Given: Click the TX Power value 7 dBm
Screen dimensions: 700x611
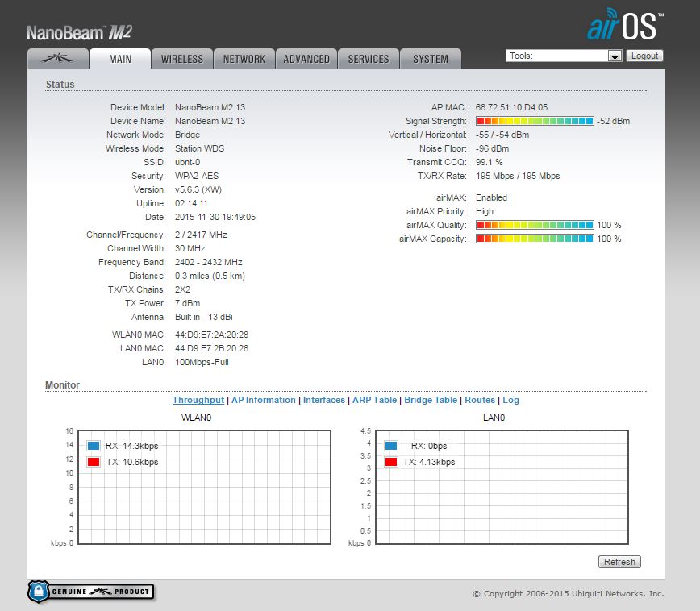Looking at the screenshot, I should (x=187, y=303).
